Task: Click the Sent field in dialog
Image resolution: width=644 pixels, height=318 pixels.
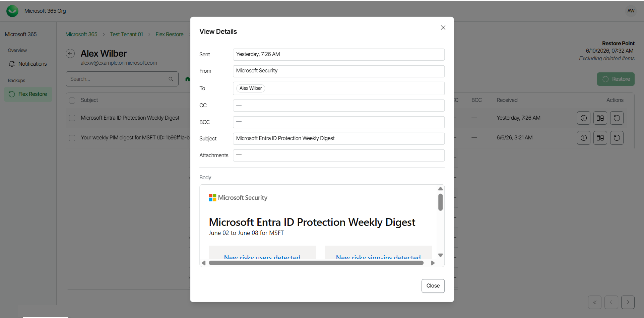Action: tap(339, 54)
